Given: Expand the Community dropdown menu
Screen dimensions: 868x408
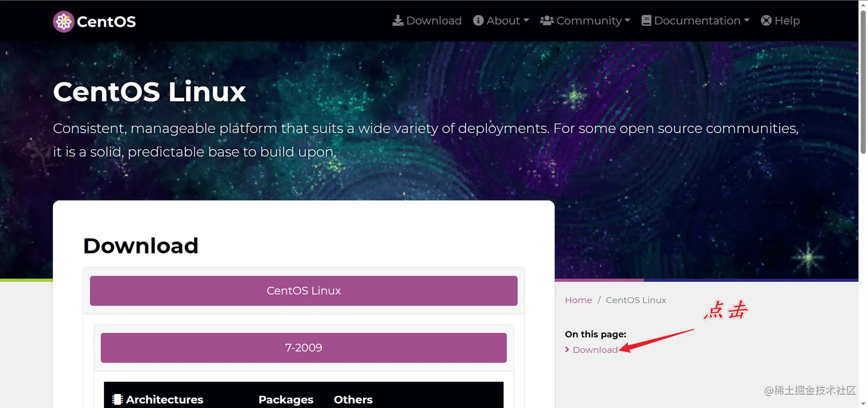Looking at the screenshot, I should pos(585,21).
